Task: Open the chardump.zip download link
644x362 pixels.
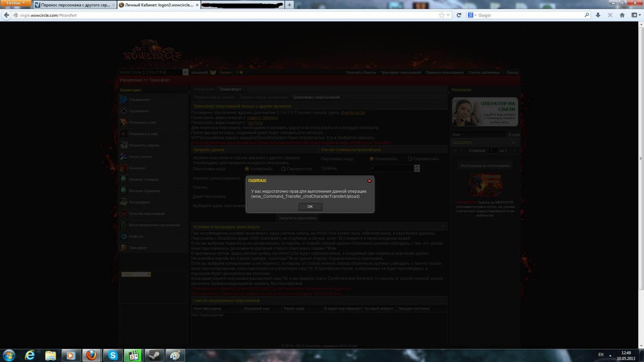Action: click(352, 113)
